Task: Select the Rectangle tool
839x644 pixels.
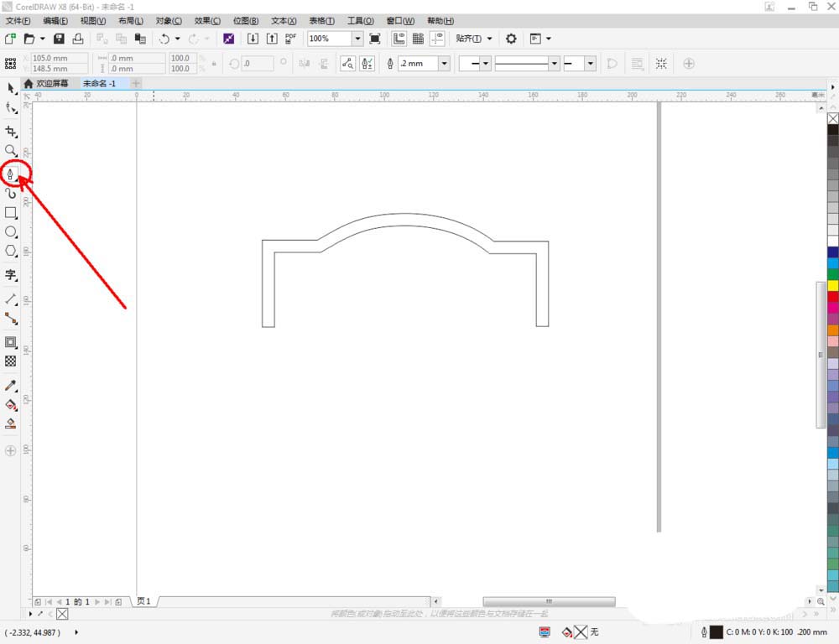Action: [11, 212]
